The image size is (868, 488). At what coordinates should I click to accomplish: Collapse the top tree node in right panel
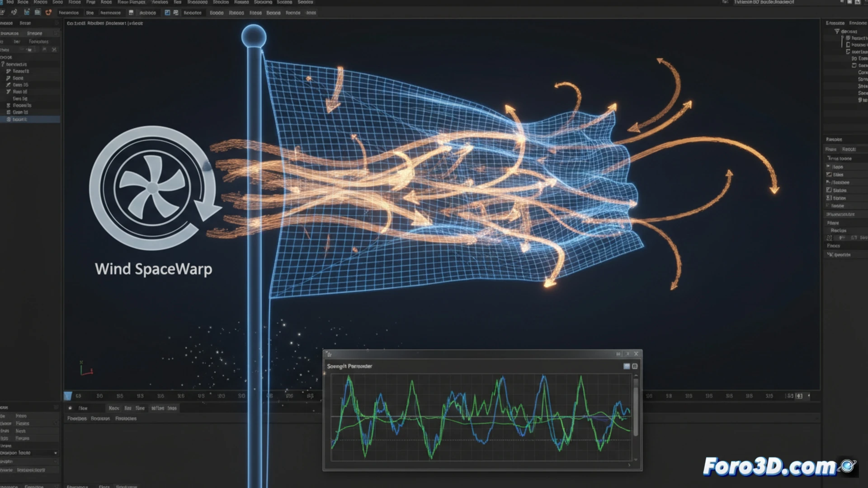point(837,32)
